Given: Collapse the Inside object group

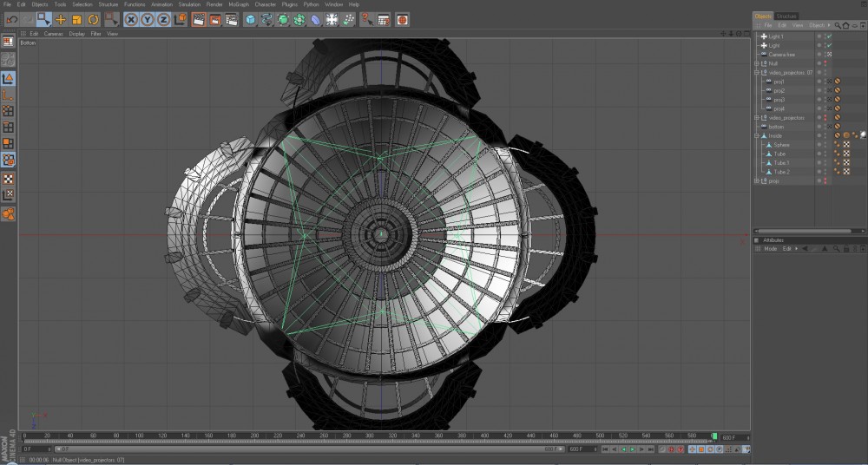Looking at the screenshot, I should [x=757, y=135].
